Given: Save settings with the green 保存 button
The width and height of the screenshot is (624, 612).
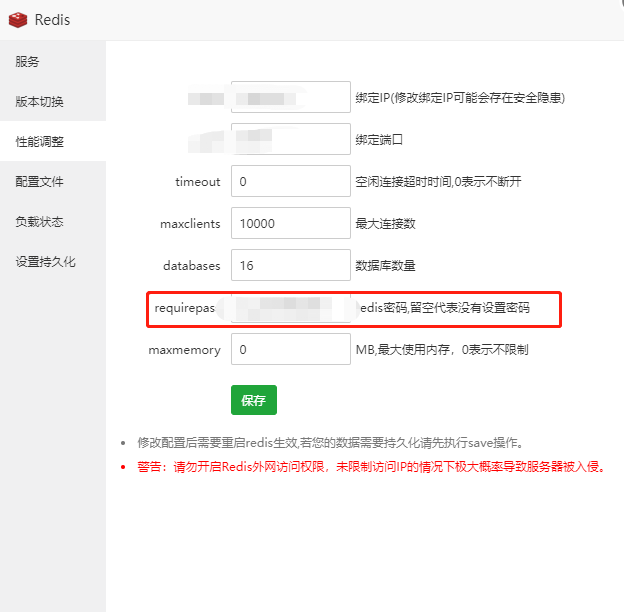Looking at the screenshot, I should 254,400.
